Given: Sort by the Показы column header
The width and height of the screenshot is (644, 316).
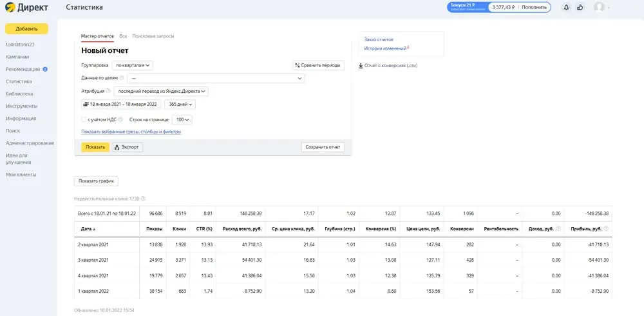Looking at the screenshot, I should pos(155,229).
